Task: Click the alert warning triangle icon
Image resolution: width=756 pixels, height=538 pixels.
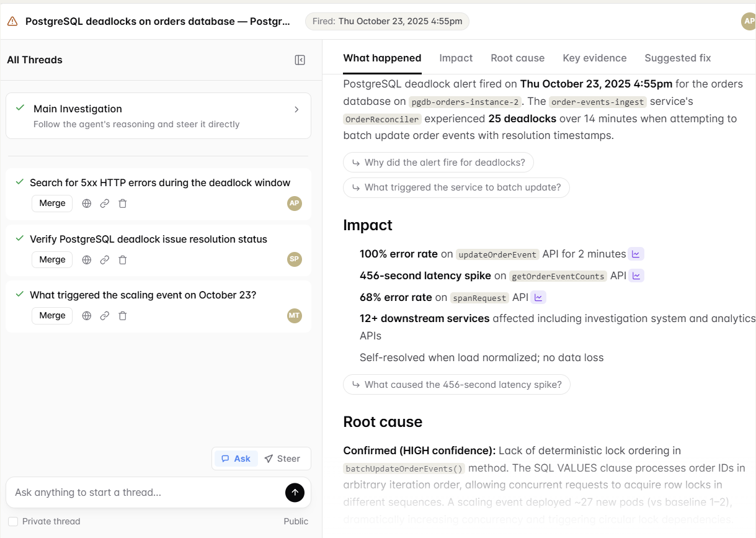Action: point(12,21)
